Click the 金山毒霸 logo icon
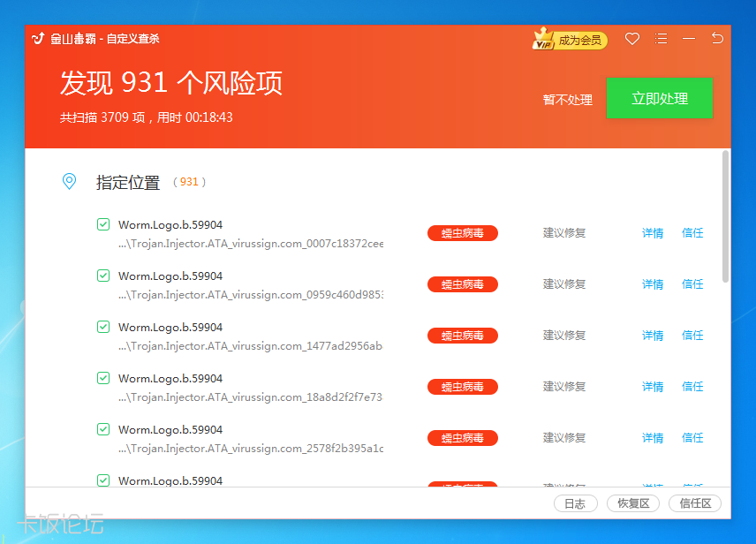This screenshot has height=544, width=756. click(38, 39)
